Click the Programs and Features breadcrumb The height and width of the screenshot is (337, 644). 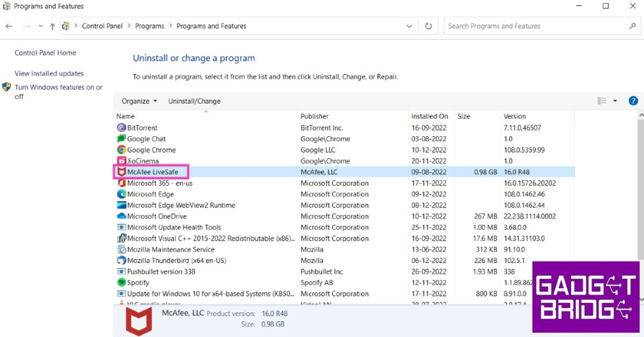pos(212,26)
